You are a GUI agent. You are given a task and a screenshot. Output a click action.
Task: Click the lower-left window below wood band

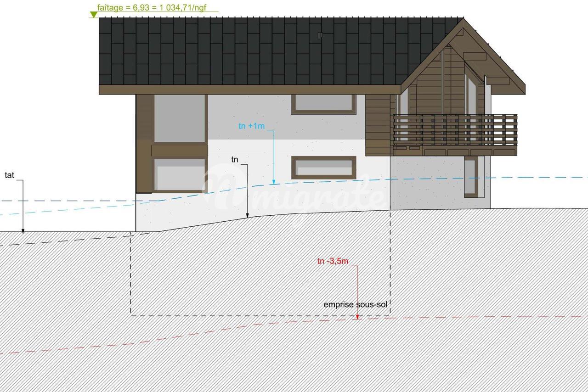click(x=179, y=174)
